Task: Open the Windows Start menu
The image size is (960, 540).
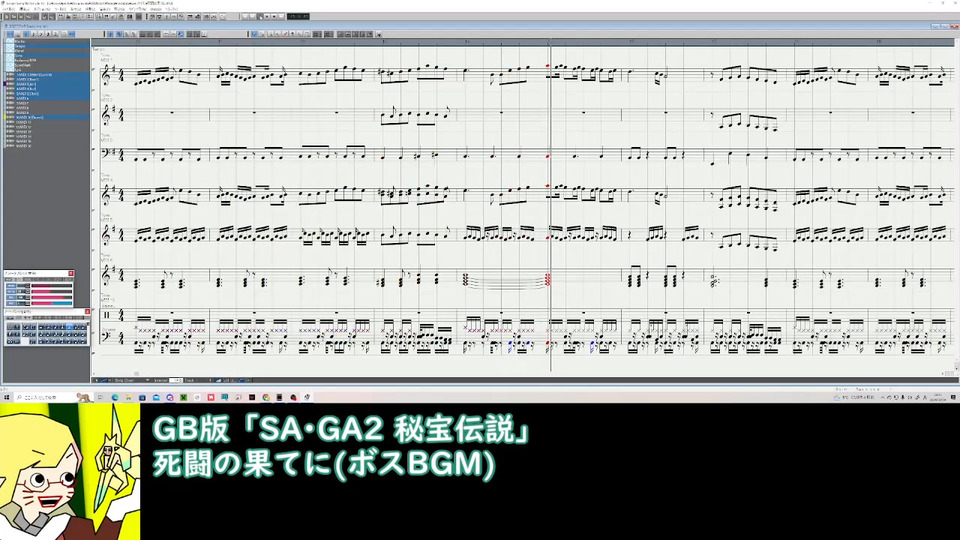Action: click(7, 397)
